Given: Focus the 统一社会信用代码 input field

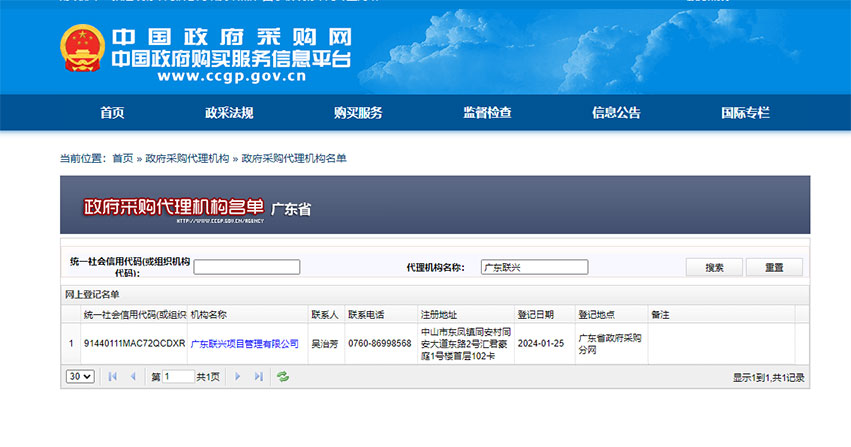Looking at the screenshot, I should coord(246,267).
